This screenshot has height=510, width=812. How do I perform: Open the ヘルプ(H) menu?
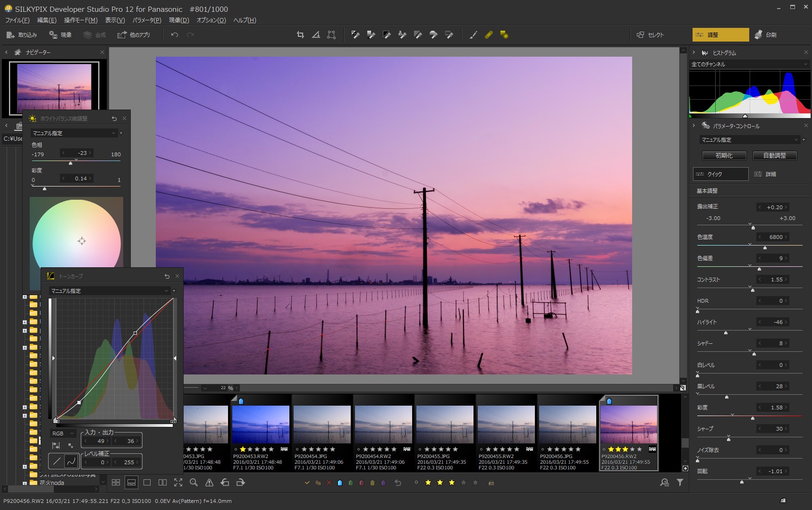pyautogui.click(x=245, y=20)
